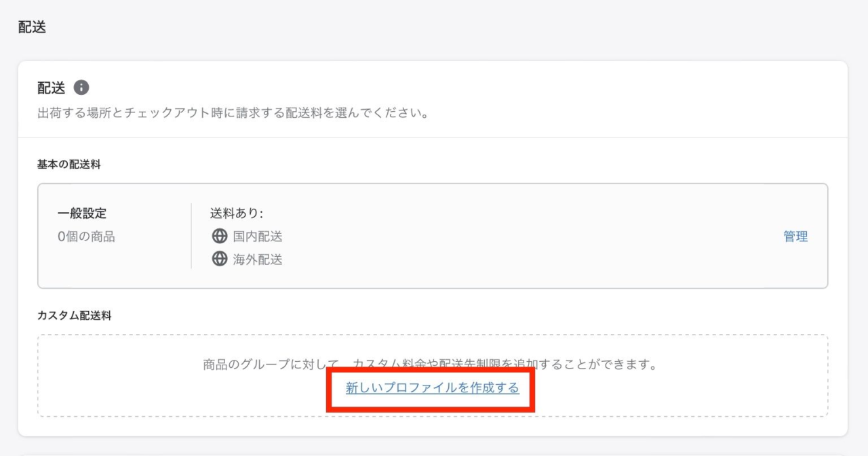Open 管理 for the general shipping profile
The image size is (868, 456).
point(795,236)
